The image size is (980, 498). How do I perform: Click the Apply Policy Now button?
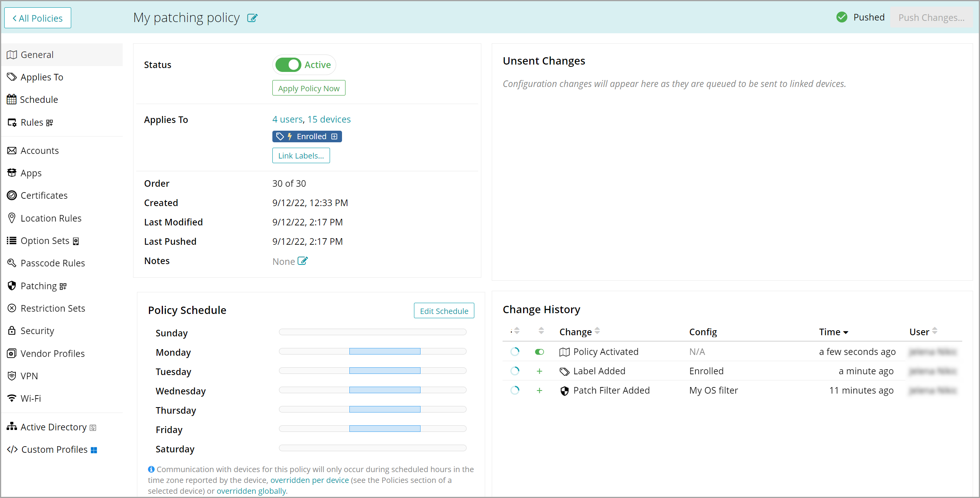coord(309,88)
